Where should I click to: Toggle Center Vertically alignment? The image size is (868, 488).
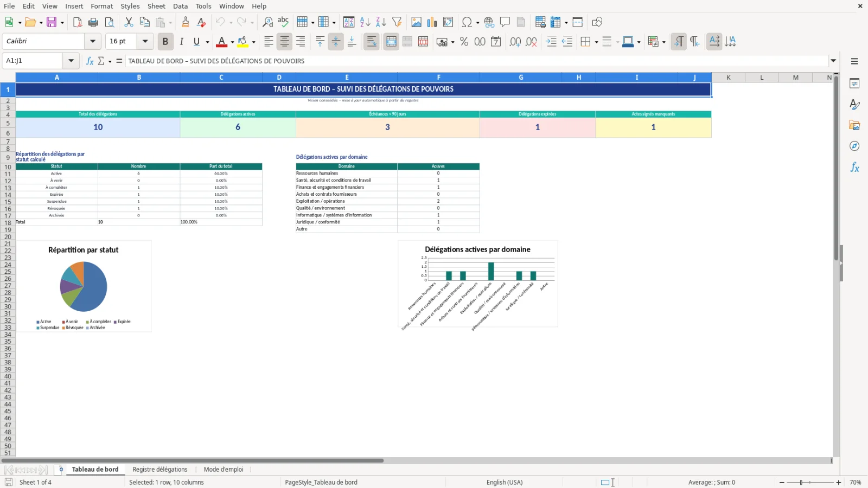(x=336, y=42)
